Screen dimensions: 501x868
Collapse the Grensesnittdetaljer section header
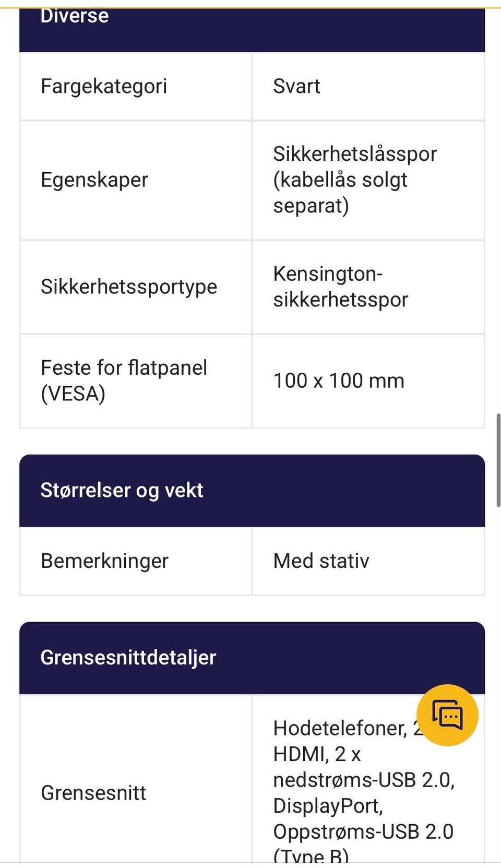click(252, 657)
